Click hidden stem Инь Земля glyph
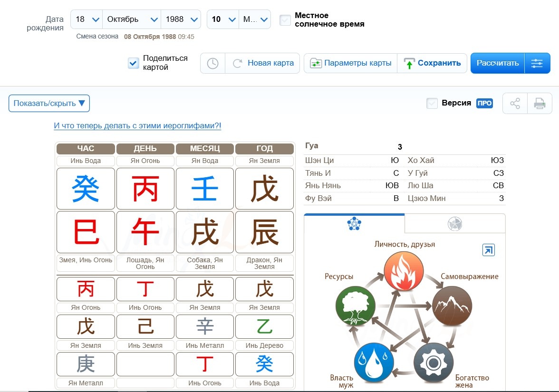 tap(145, 326)
